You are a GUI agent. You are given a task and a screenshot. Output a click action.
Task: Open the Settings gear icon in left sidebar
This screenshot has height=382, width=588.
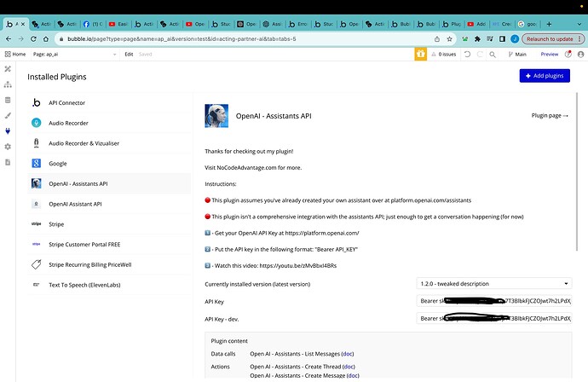coord(8,147)
